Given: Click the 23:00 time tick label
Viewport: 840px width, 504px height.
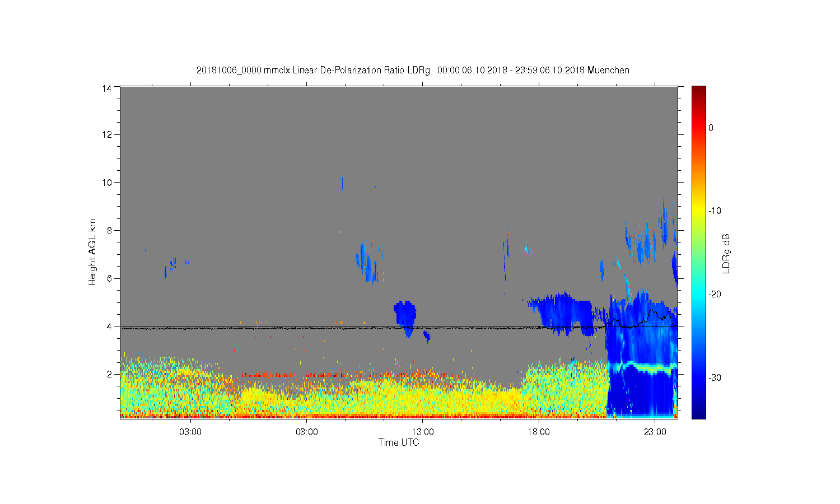Looking at the screenshot, I should pos(655,432).
